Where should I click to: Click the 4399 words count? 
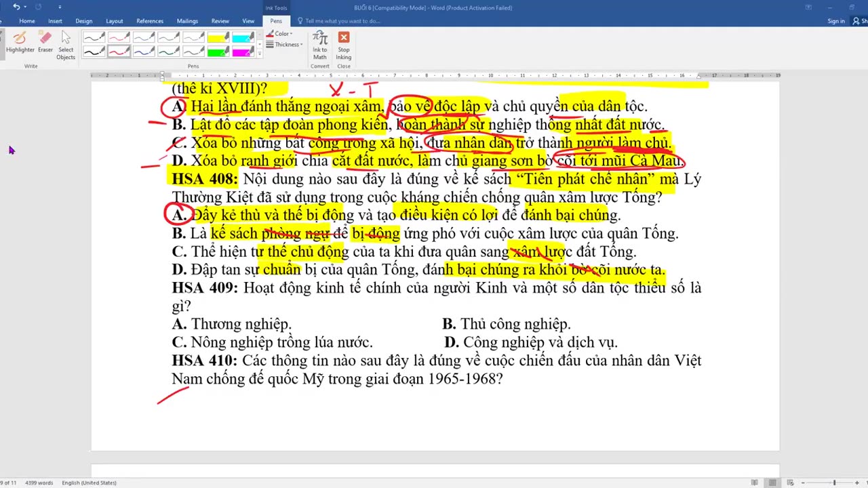pos(40,483)
